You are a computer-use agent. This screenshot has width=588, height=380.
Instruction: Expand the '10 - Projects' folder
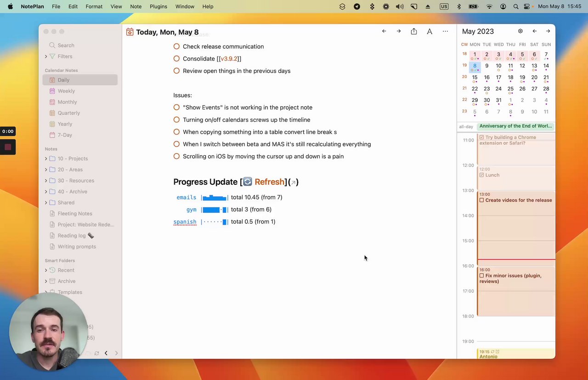[46, 159]
